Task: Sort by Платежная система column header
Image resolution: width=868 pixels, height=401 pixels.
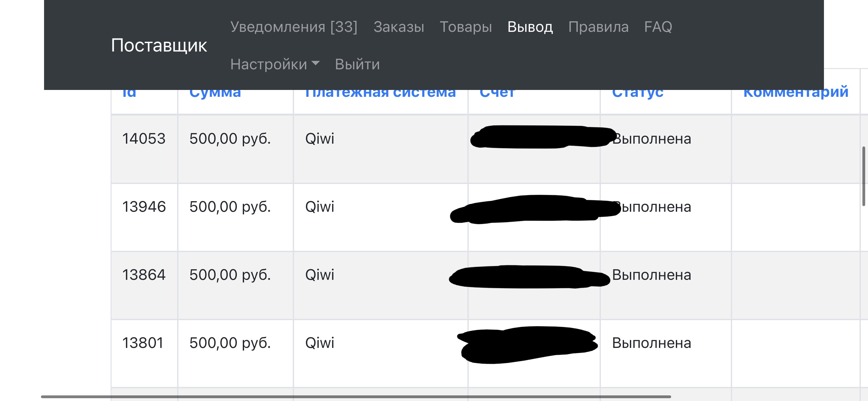Action: coord(380,94)
